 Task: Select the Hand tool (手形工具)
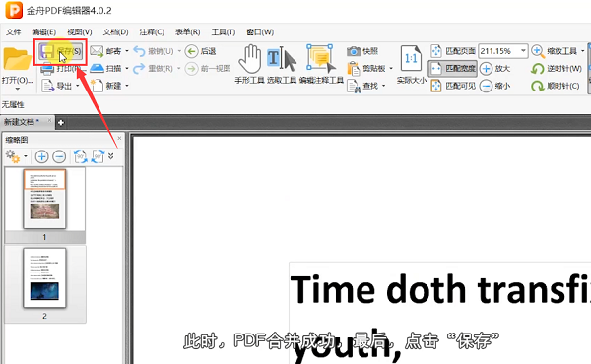249,64
